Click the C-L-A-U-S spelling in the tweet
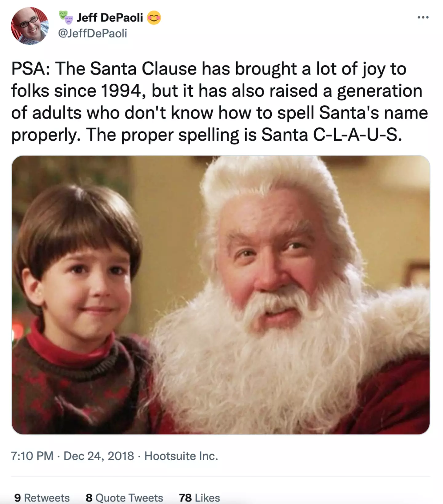The image size is (443, 504). pos(357,135)
